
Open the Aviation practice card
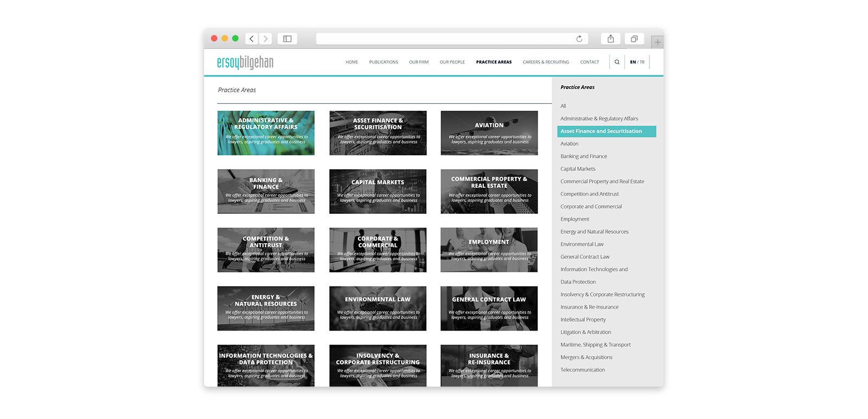(x=489, y=133)
